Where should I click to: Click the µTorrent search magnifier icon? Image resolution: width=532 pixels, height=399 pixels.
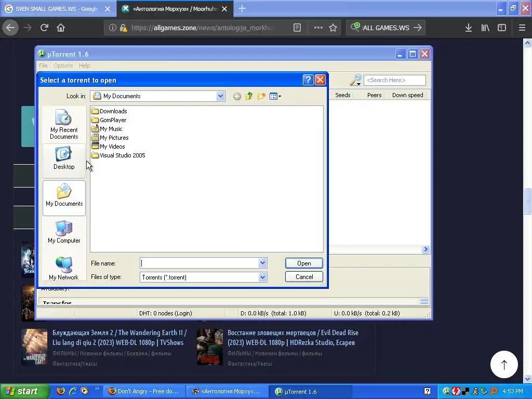coord(355,80)
